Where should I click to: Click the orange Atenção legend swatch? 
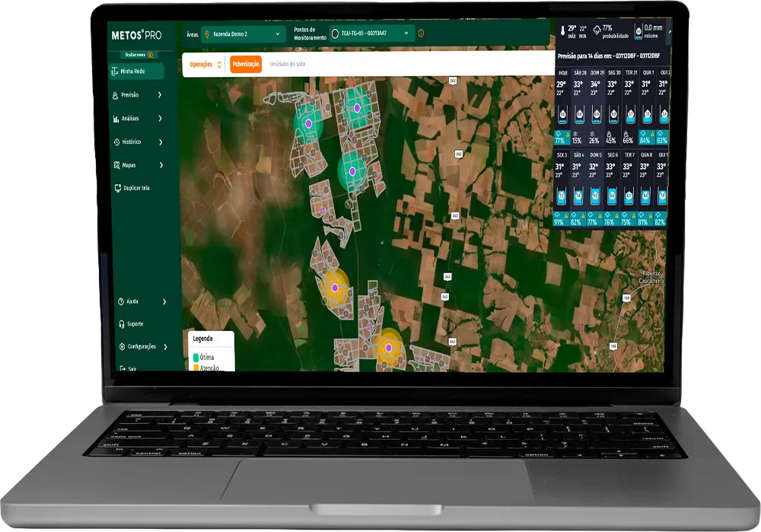pyautogui.click(x=196, y=368)
